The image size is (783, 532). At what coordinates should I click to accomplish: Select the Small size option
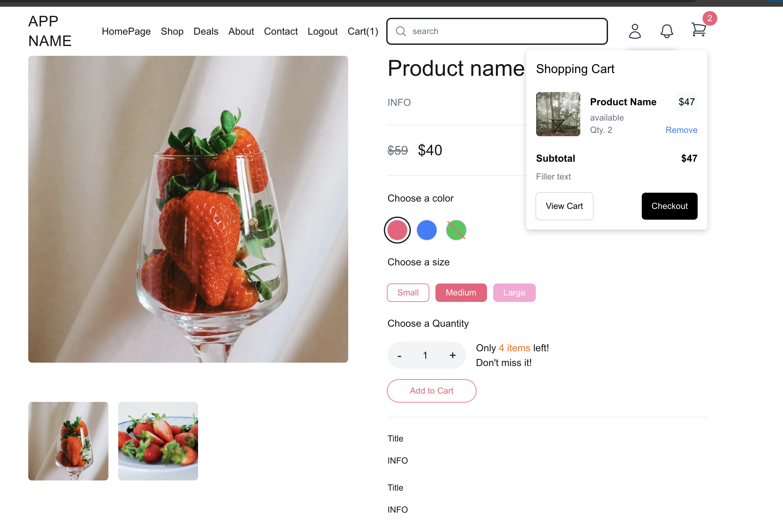pos(408,293)
